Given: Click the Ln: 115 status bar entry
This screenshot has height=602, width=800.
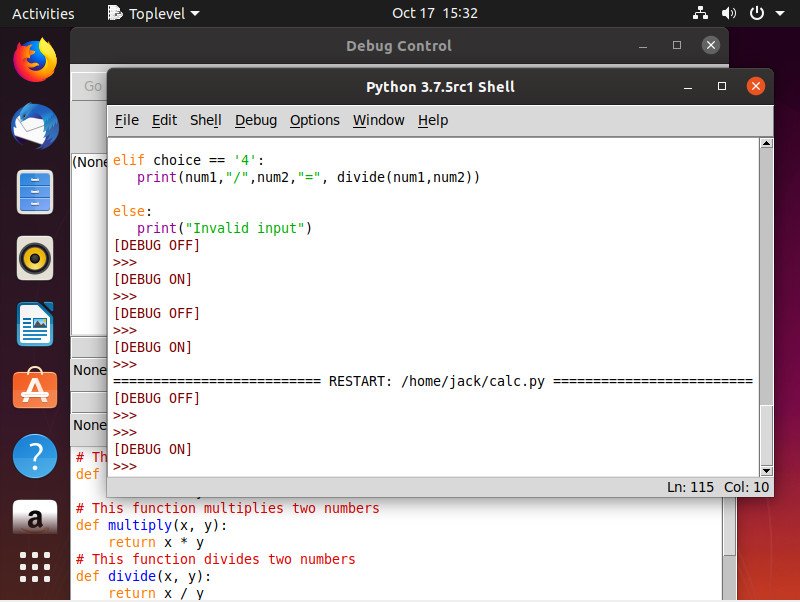Looking at the screenshot, I should click(x=690, y=487).
